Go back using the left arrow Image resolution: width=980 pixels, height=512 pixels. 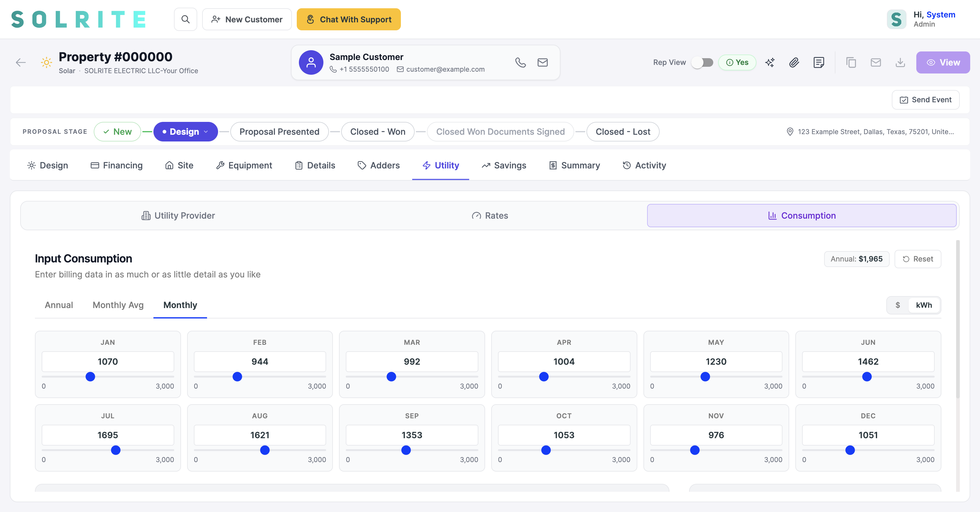pos(21,62)
